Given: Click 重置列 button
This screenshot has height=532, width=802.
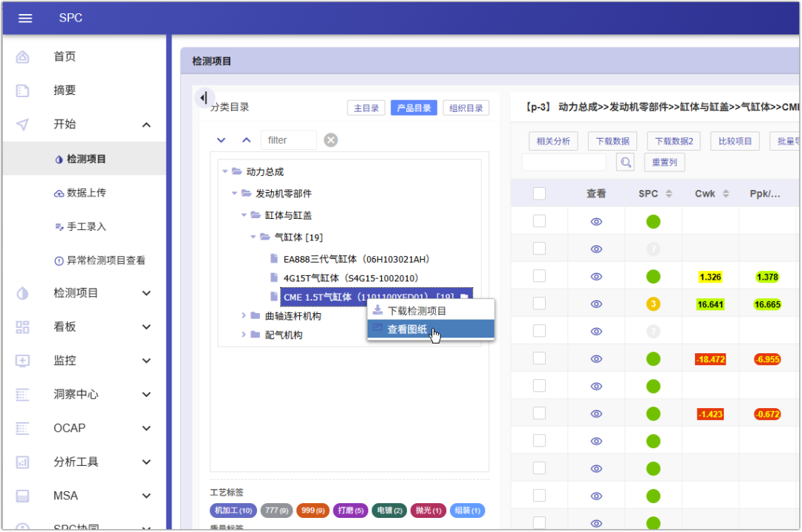Looking at the screenshot, I should [x=665, y=162].
